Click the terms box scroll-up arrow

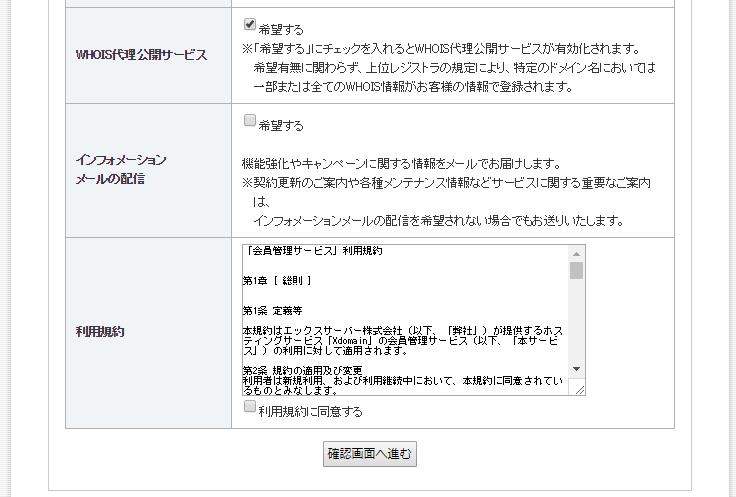[577, 253]
